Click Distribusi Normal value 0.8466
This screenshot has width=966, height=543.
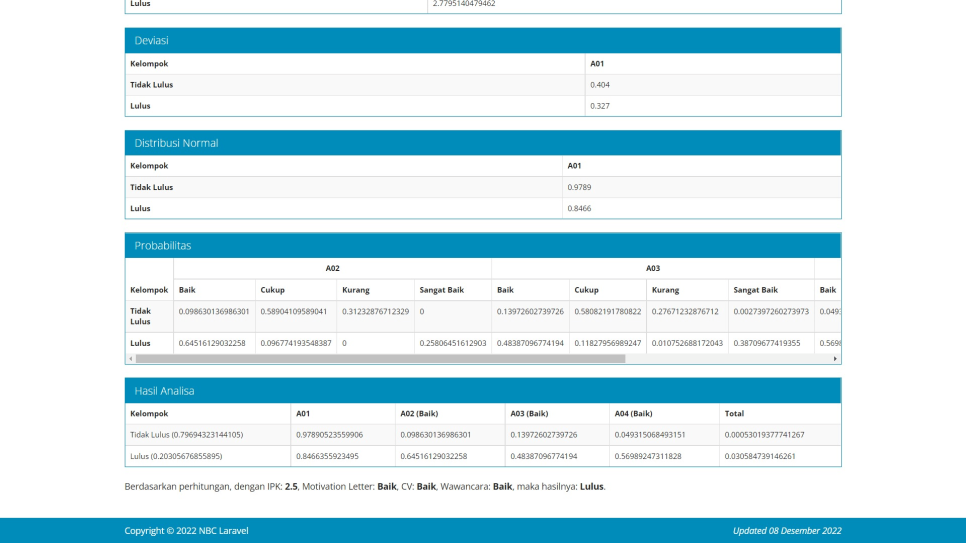tap(579, 208)
